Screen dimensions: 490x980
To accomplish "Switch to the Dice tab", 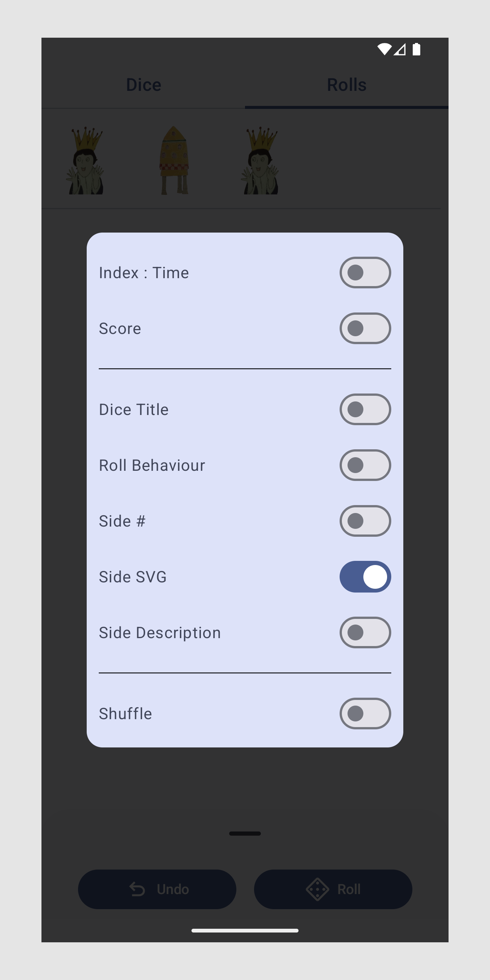I will [x=144, y=84].
